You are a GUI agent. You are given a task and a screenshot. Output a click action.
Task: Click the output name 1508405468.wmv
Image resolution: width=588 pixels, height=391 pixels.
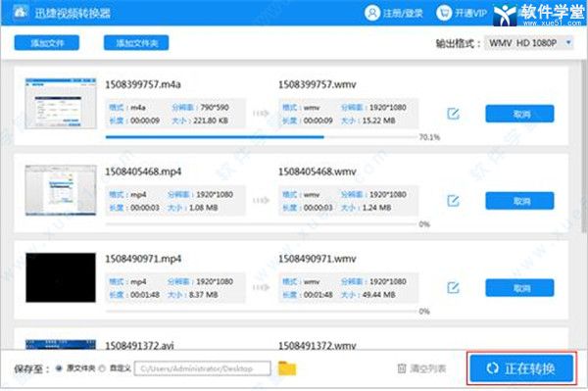click(x=317, y=171)
